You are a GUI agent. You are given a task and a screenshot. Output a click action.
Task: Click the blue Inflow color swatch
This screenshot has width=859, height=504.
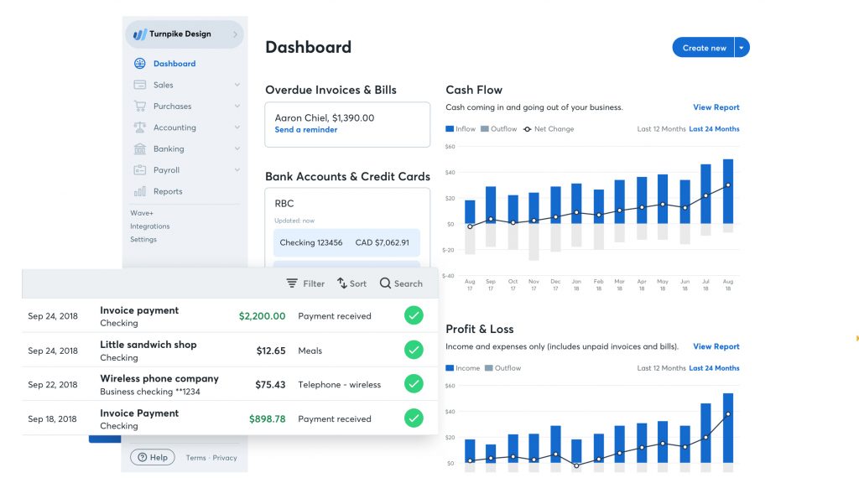pyautogui.click(x=450, y=128)
